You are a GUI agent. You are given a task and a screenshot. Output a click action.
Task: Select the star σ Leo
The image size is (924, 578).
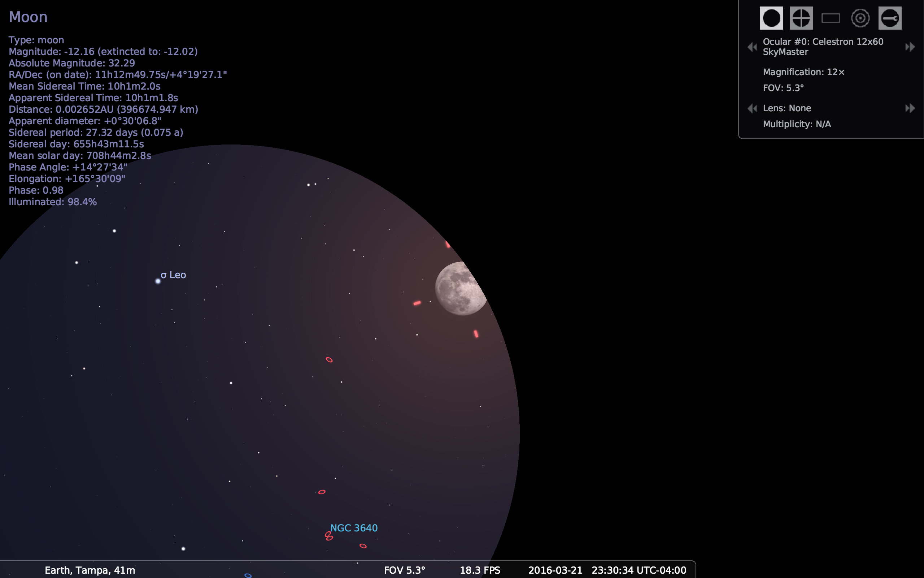pos(158,281)
